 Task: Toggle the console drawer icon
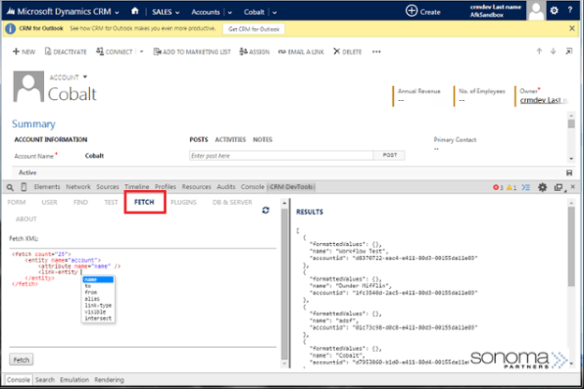[526, 187]
